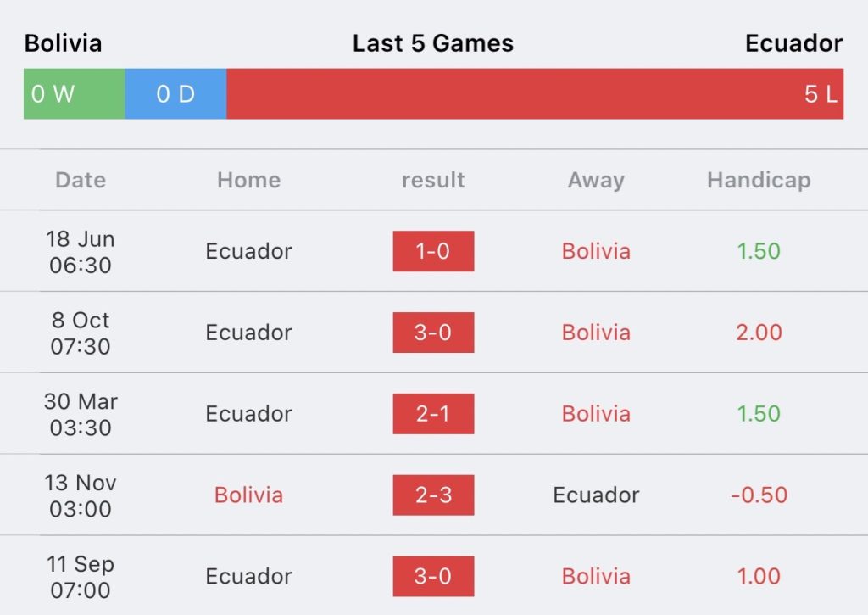Select the 1-0 result badge
This screenshot has width=868, height=615.
433,251
